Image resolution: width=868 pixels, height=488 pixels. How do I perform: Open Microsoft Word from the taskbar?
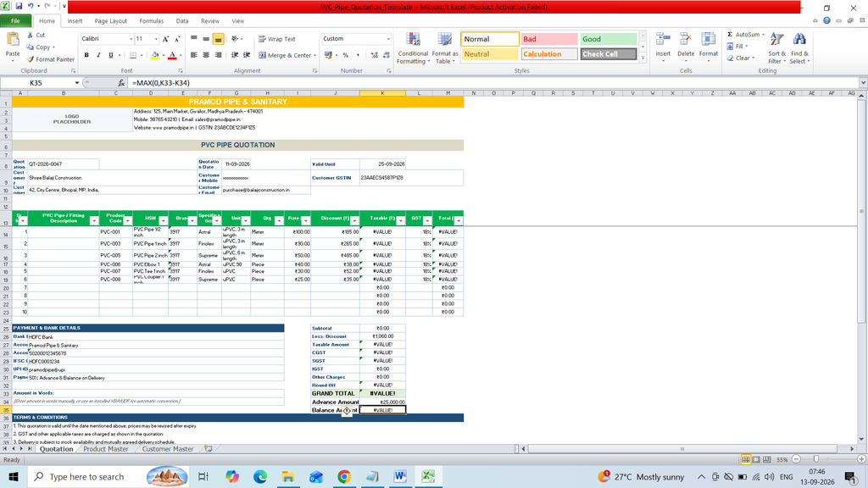pos(400,476)
